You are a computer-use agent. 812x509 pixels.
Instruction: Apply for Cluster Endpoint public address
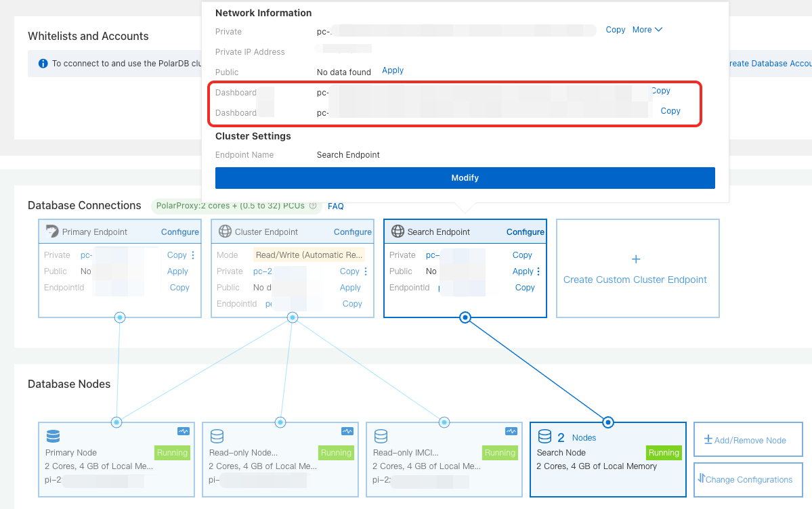350,288
